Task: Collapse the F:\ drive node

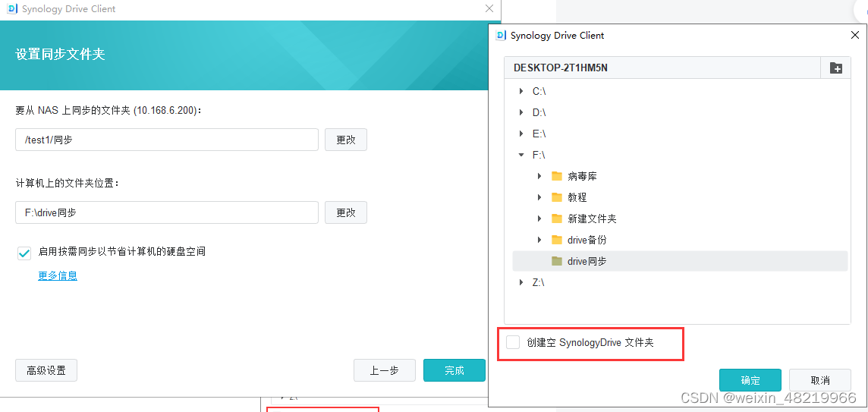Action: (521, 155)
